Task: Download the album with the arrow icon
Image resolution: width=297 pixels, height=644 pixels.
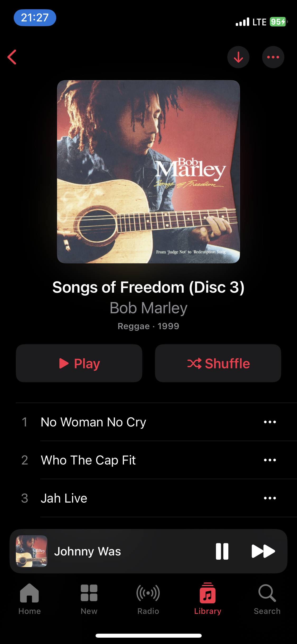Action: [x=238, y=57]
